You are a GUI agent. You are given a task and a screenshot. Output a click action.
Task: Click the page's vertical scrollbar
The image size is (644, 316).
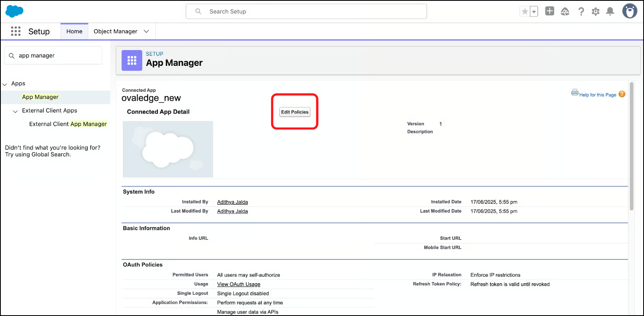point(631,145)
